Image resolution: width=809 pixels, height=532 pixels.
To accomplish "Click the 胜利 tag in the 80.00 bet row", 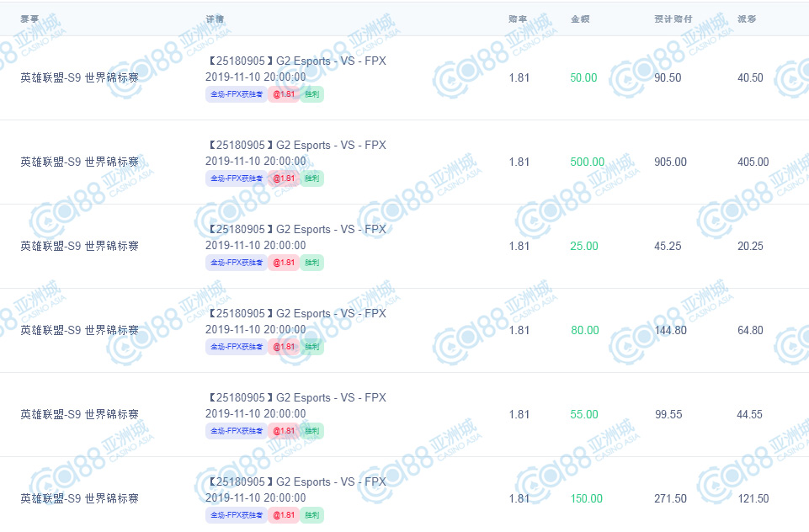I will point(311,347).
